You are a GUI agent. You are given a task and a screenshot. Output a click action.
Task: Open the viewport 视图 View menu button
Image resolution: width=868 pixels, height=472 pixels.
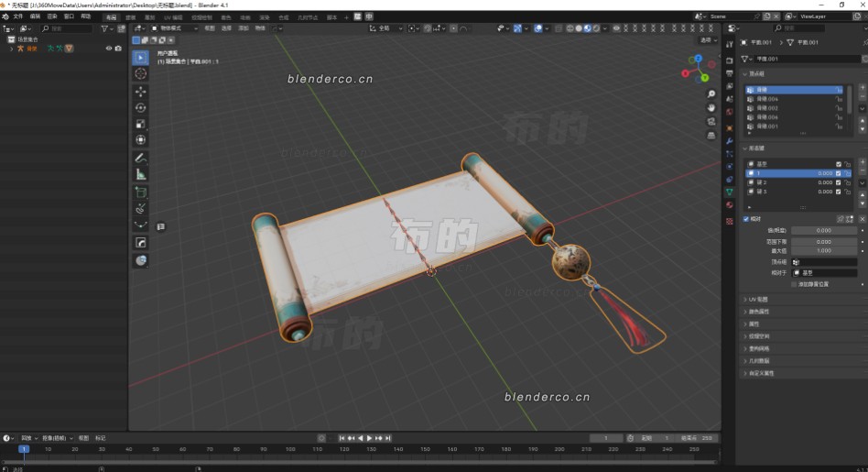pos(210,28)
